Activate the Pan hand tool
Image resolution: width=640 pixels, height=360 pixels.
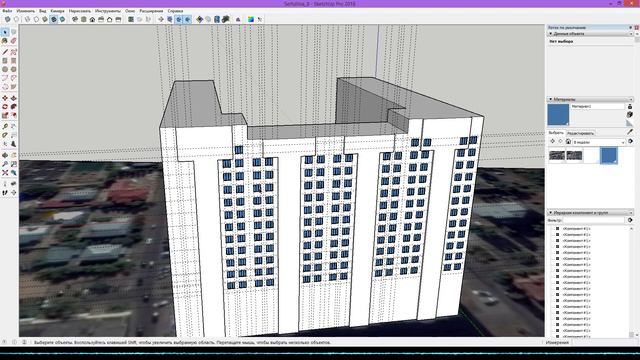click(x=13, y=156)
